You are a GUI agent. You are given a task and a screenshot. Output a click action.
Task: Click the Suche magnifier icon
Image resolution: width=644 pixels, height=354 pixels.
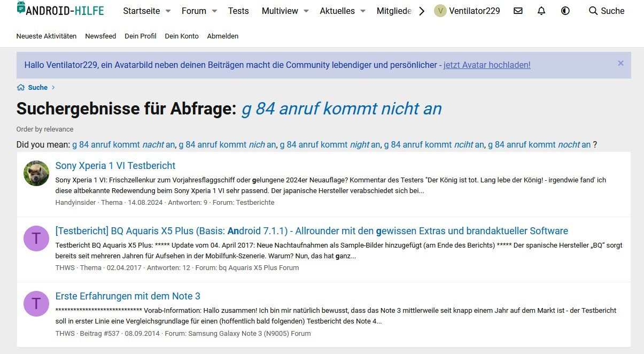[x=593, y=11]
